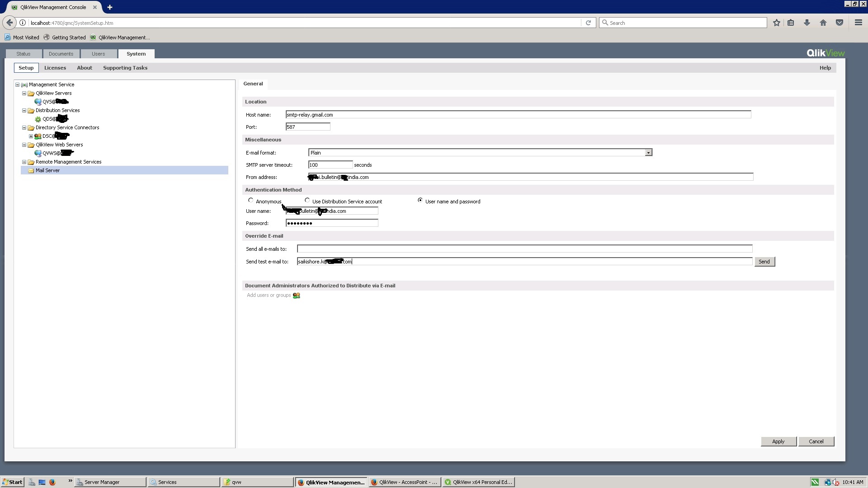Select the Anonymous authentication radio button
This screenshot has height=488, width=868.
click(x=251, y=200)
